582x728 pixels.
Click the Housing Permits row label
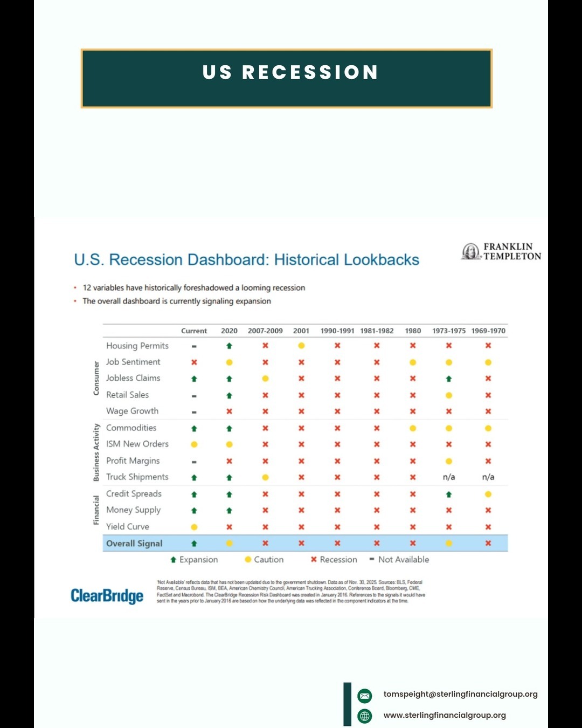pyautogui.click(x=137, y=346)
